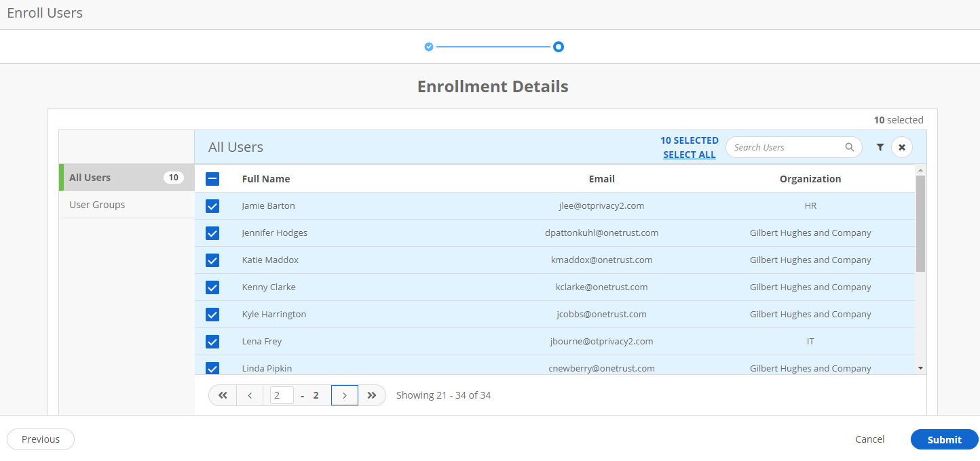Click completed first step indicator

[429, 47]
